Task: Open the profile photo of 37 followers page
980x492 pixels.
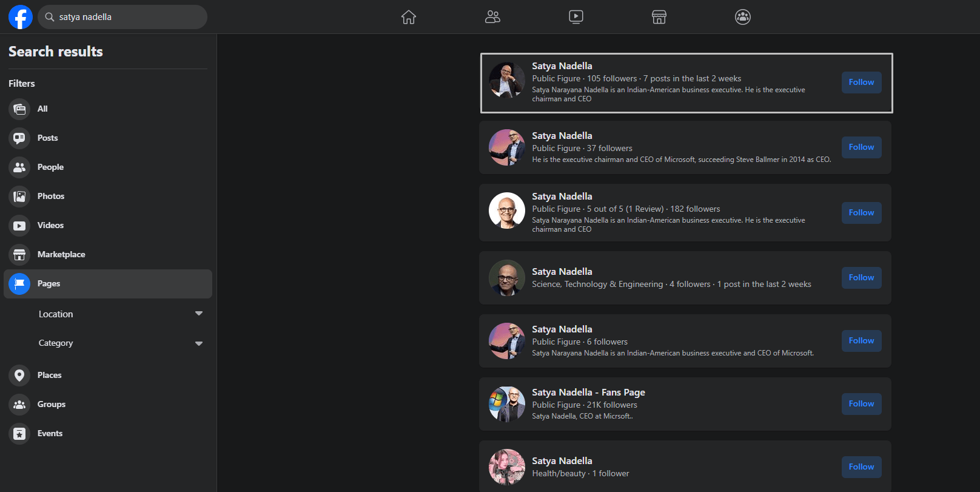Action: 507,147
